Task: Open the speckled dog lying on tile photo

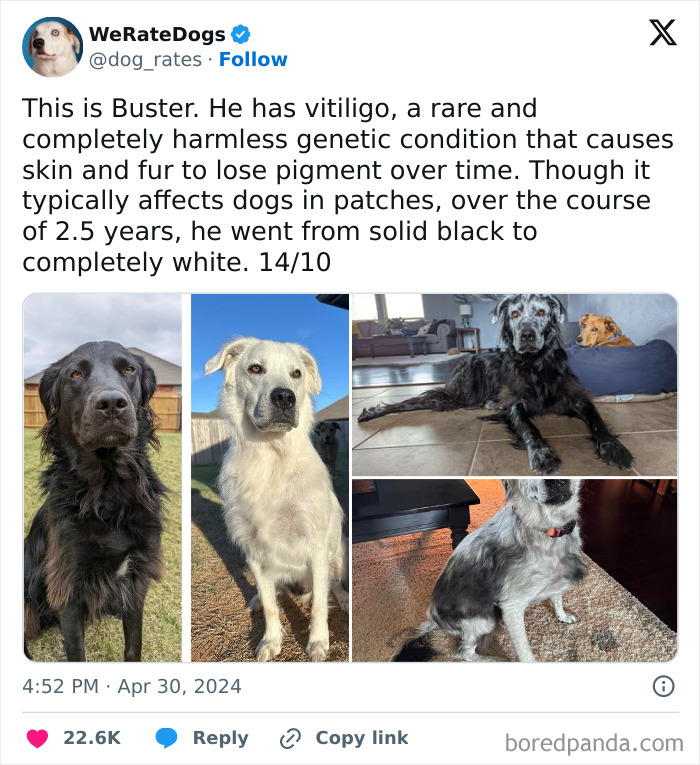Action: tap(515, 384)
